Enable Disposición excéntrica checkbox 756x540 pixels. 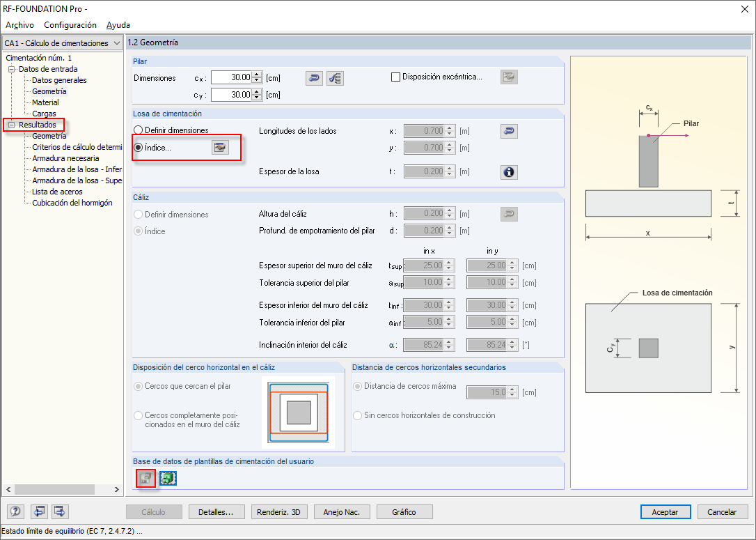[x=395, y=77]
